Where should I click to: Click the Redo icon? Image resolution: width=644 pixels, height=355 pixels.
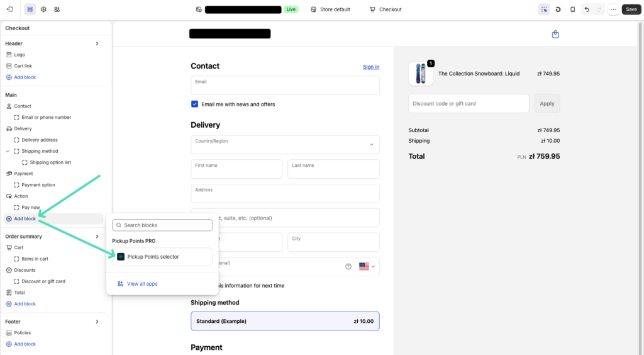point(599,9)
